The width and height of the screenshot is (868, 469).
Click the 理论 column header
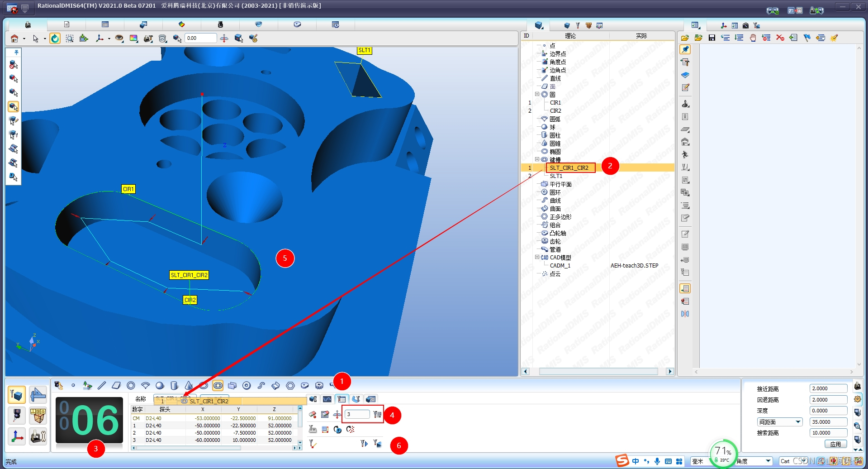click(570, 36)
